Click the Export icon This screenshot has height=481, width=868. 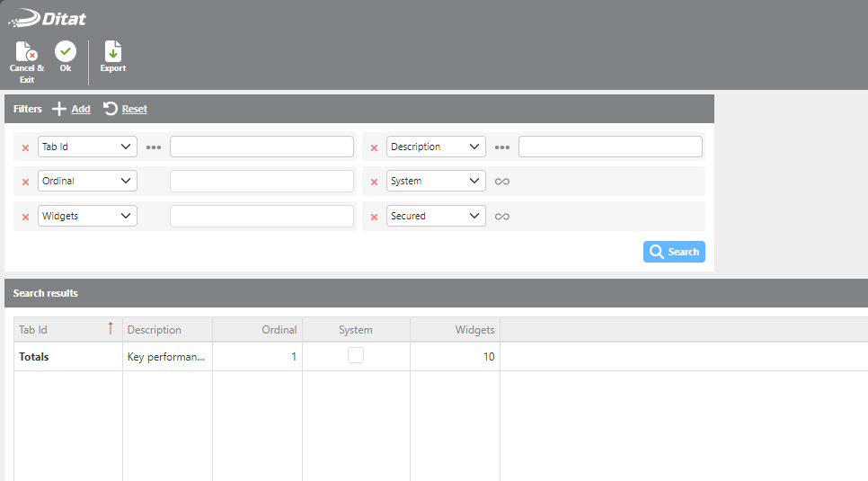click(x=112, y=52)
